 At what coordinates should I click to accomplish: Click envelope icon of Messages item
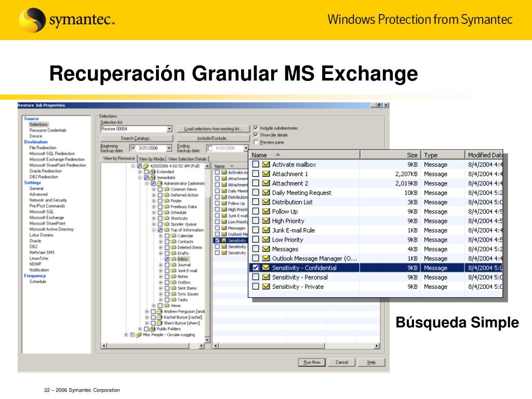[266, 249]
